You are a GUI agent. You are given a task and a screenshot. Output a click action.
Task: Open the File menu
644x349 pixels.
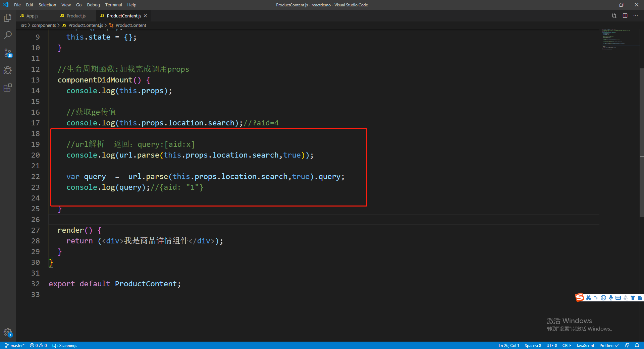tap(17, 5)
